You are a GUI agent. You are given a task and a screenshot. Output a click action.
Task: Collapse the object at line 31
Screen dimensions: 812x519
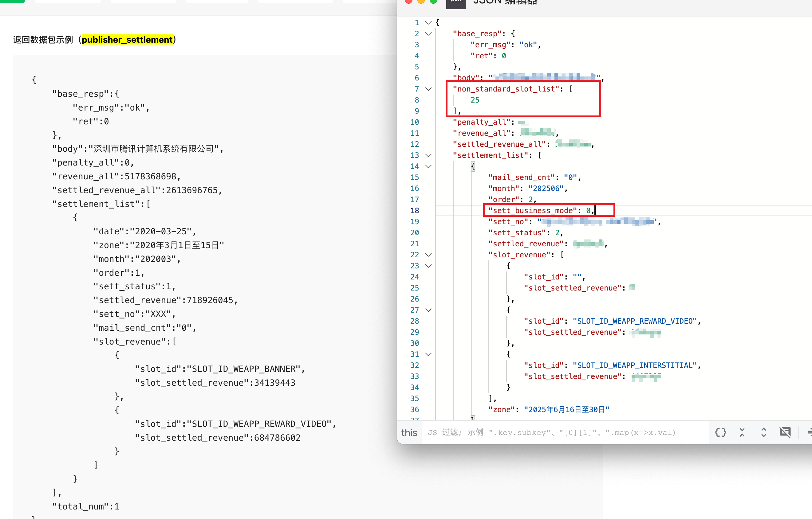click(x=428, y=354)
